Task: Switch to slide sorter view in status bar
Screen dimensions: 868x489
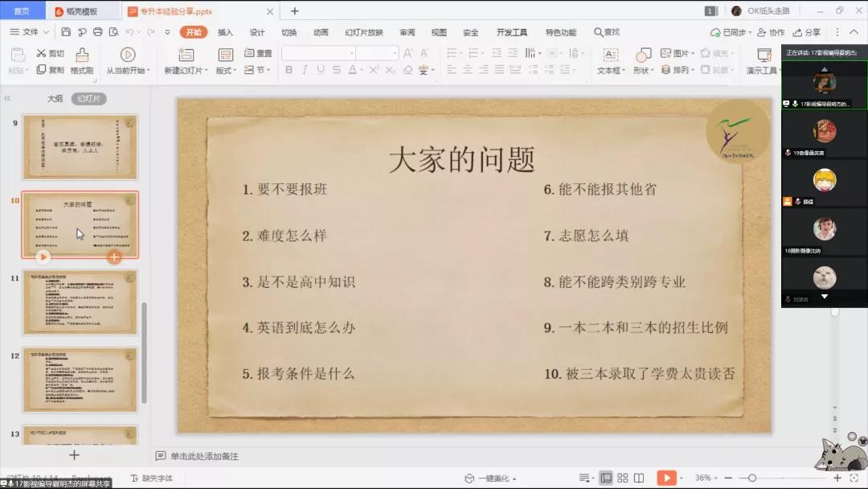Action: (x=622, y=478)
